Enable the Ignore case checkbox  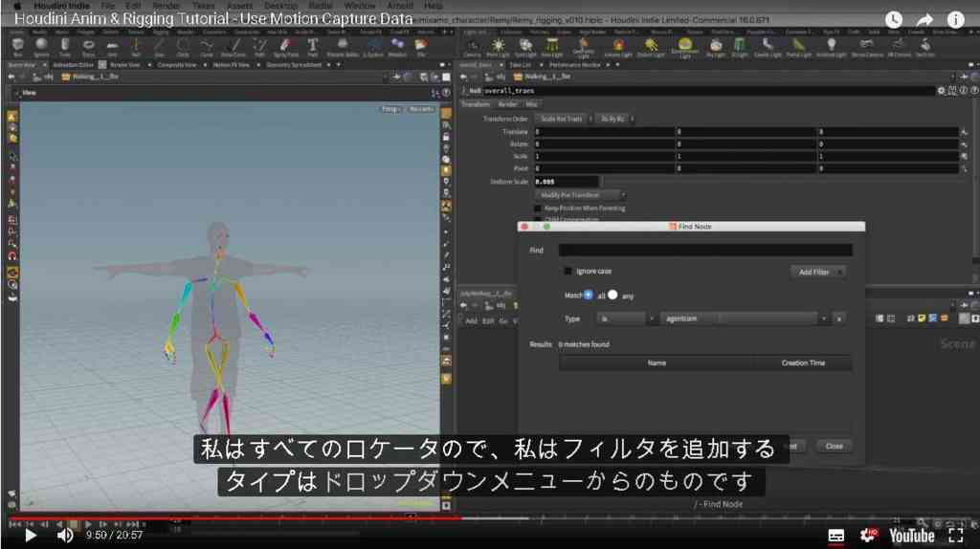(x=568, y=271)
